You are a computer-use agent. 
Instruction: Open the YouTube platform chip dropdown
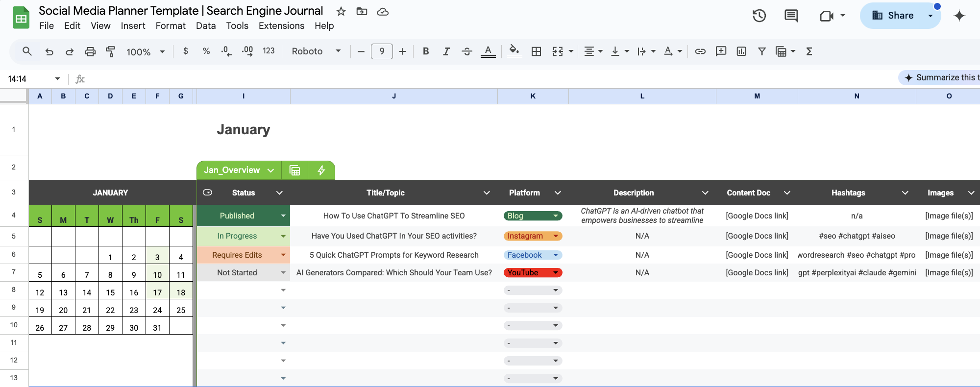[x=556, y=272]
